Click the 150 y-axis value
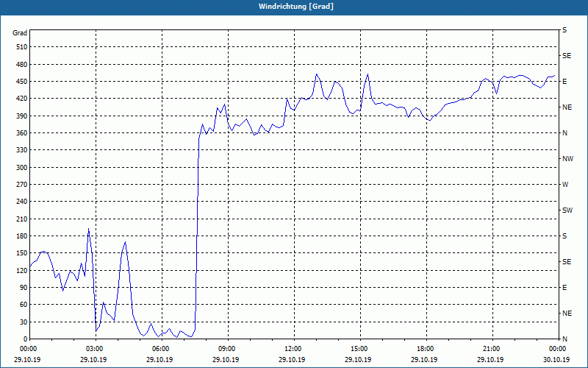The height and width of the screenshot is (368, 588). [22, 253]
